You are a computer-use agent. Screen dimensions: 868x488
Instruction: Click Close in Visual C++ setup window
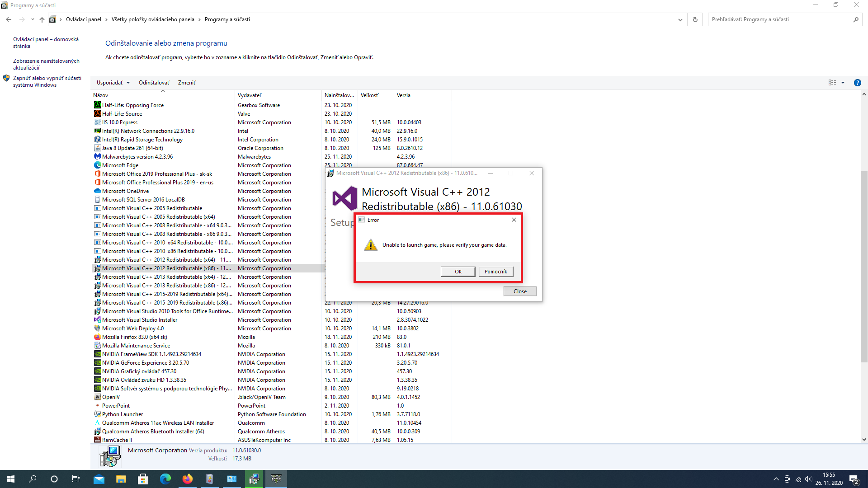[520, 291]
